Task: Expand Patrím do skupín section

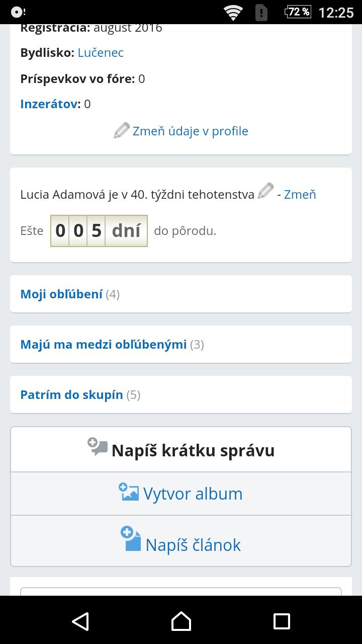Action: coord(71,395)
